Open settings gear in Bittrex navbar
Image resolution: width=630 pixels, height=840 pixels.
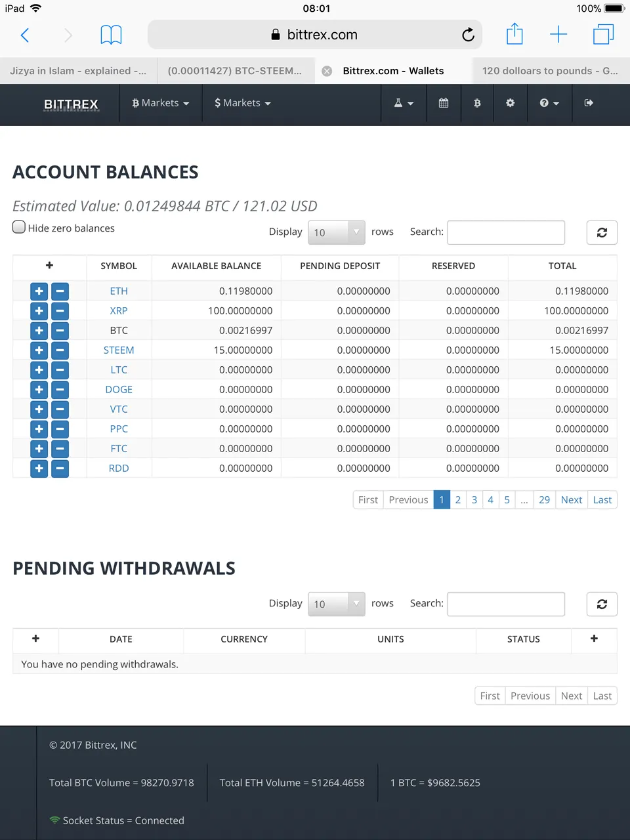(x=510, y=103)
